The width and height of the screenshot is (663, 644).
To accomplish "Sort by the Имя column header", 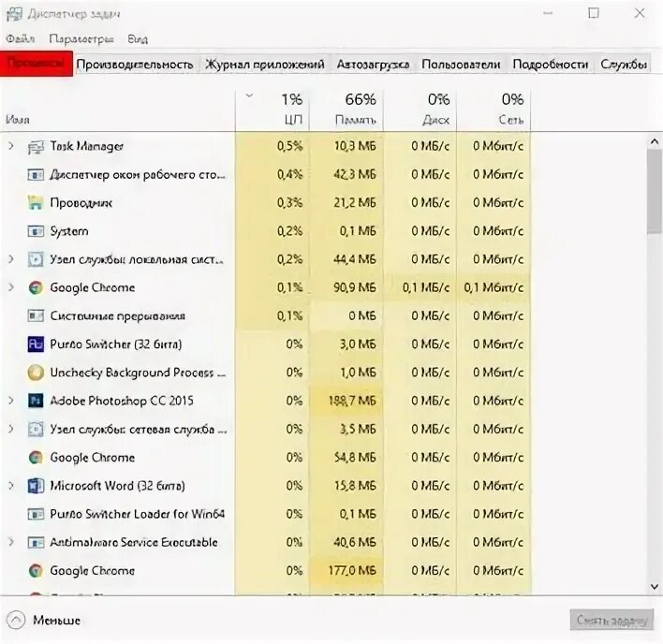I will coord(118,110).
